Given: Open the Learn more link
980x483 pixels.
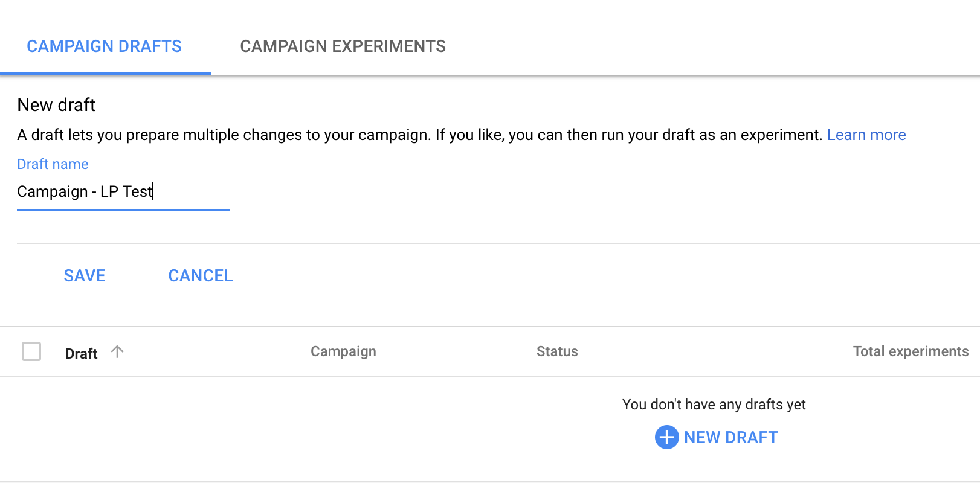Looking at the screenshot, I should click(866, 135).
